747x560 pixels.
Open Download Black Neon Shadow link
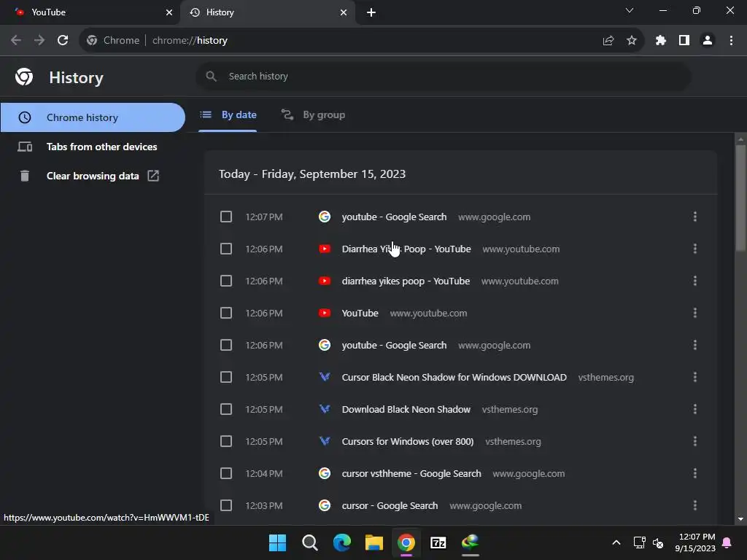coord(406,409)
